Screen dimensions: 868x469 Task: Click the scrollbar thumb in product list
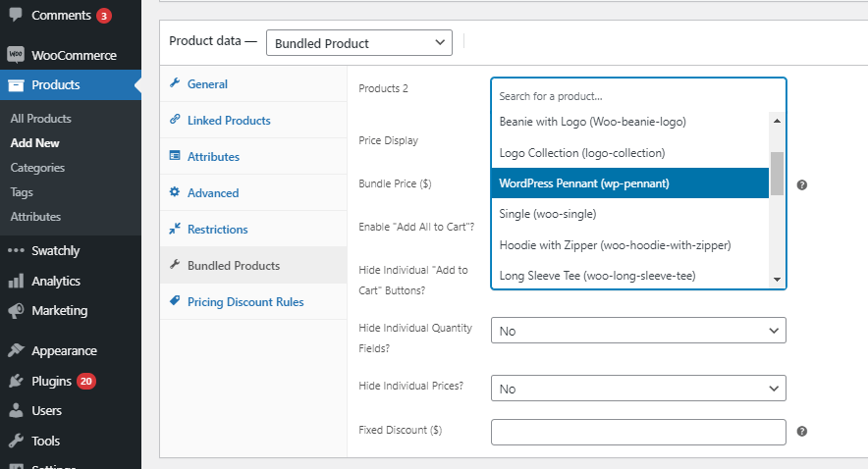777,173
